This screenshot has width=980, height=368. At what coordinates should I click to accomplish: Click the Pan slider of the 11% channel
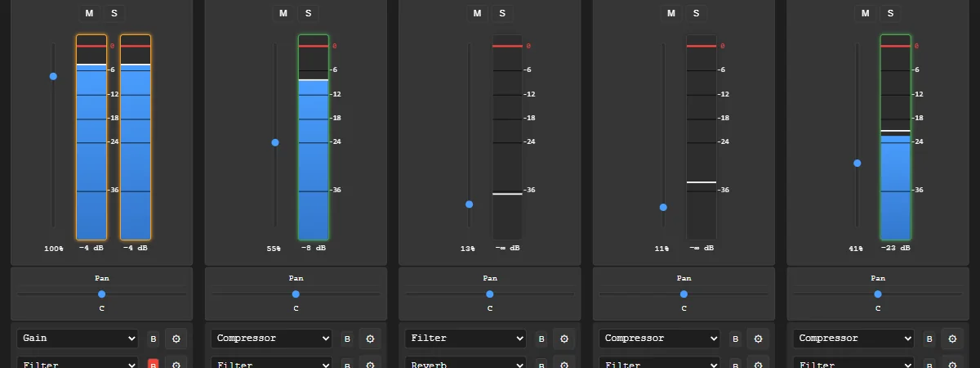pos(684,294)
